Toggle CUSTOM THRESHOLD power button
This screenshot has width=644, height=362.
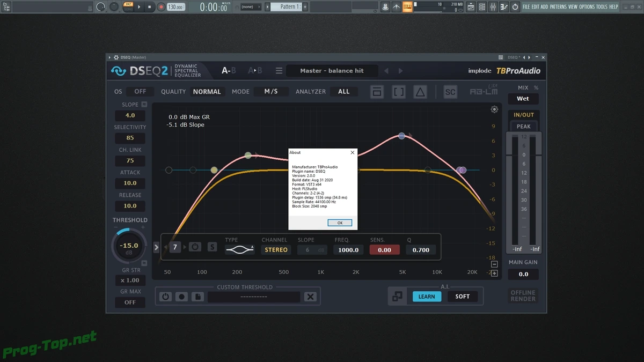[166, 297]
